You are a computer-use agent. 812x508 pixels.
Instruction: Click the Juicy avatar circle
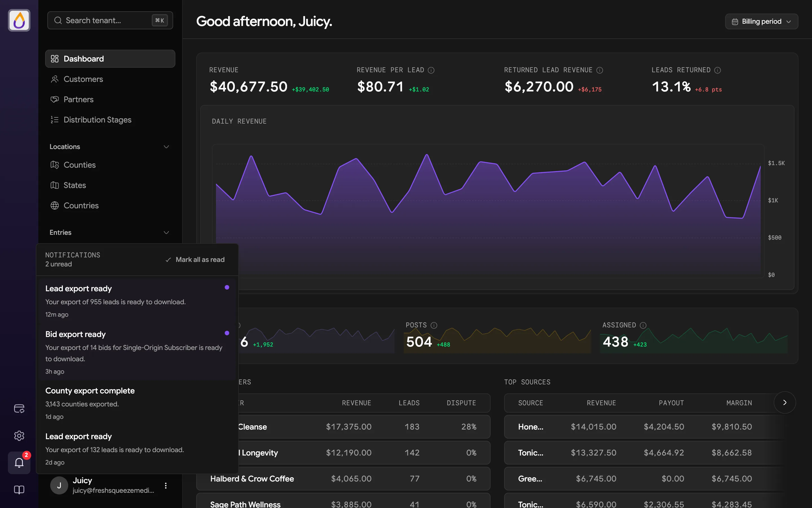[x=59, y=485]
